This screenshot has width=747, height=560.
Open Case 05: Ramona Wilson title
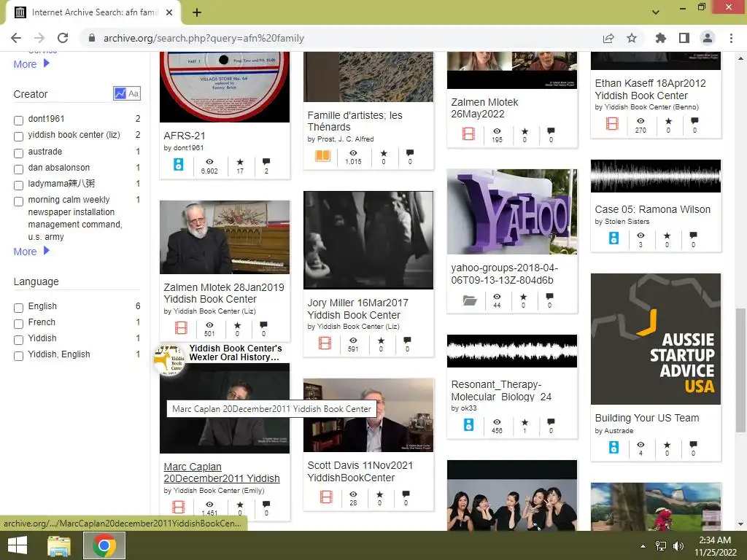(x=652, y=209)
